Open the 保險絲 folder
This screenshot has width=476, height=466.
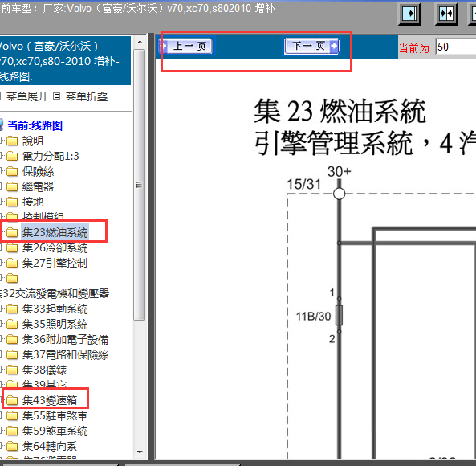click(x=39, y=172)
